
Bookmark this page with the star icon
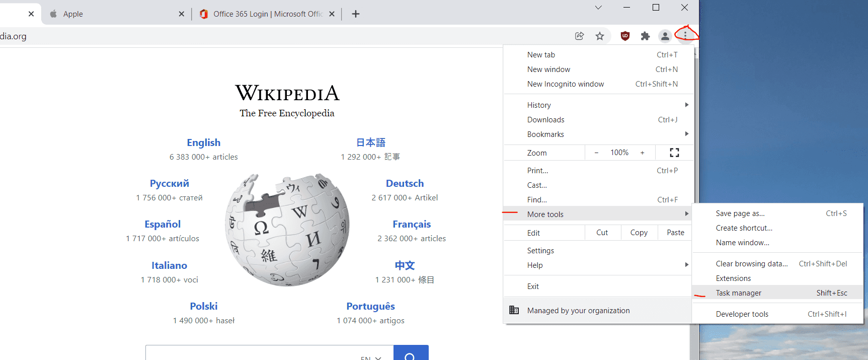(600, 36)
